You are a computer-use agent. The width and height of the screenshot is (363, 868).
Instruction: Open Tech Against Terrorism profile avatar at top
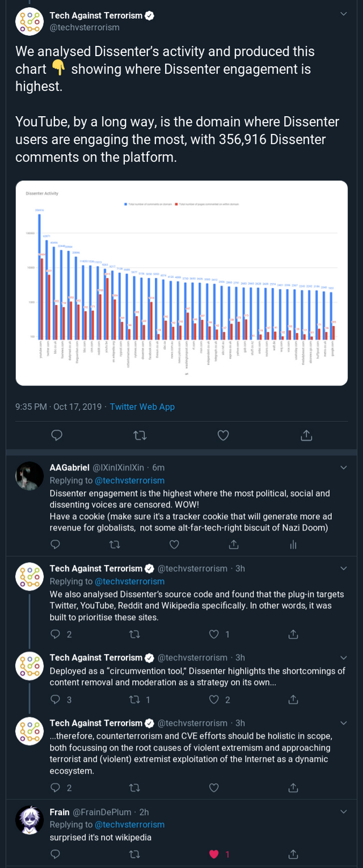tap(29, 21)
